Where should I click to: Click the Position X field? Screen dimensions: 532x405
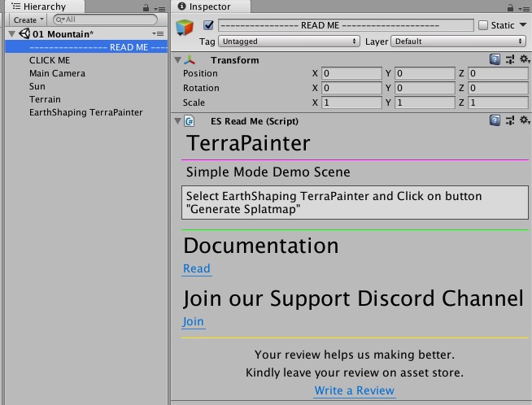pos(351,73)
